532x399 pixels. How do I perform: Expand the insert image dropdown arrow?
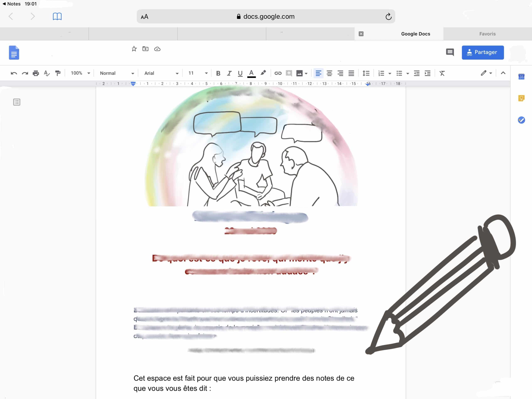click(x=306, y=73)
